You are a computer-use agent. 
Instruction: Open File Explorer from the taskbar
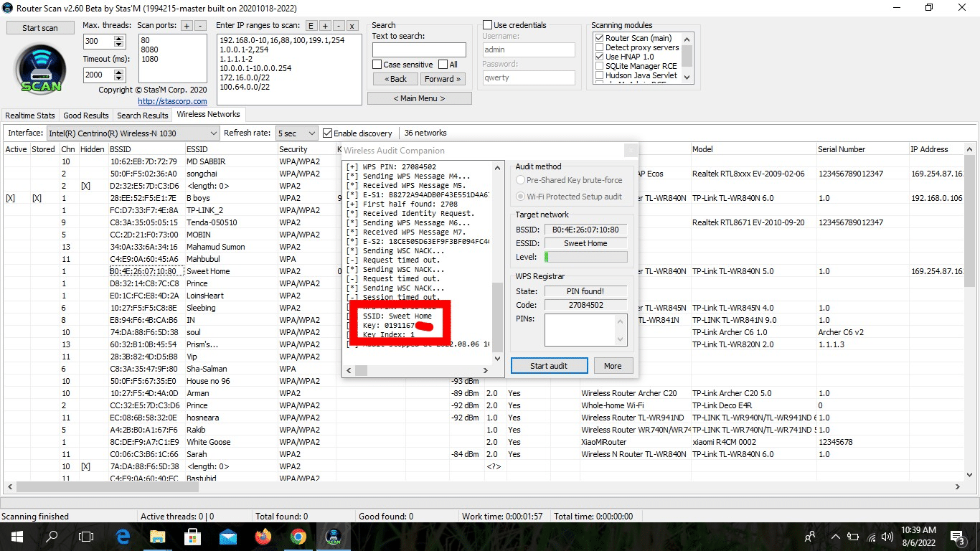click(158, 537)
